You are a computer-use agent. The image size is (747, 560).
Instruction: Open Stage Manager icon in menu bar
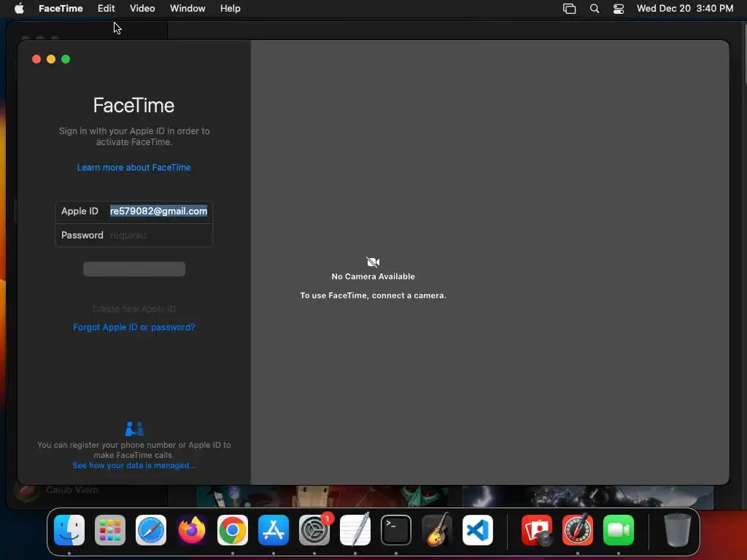coord(569,9)
